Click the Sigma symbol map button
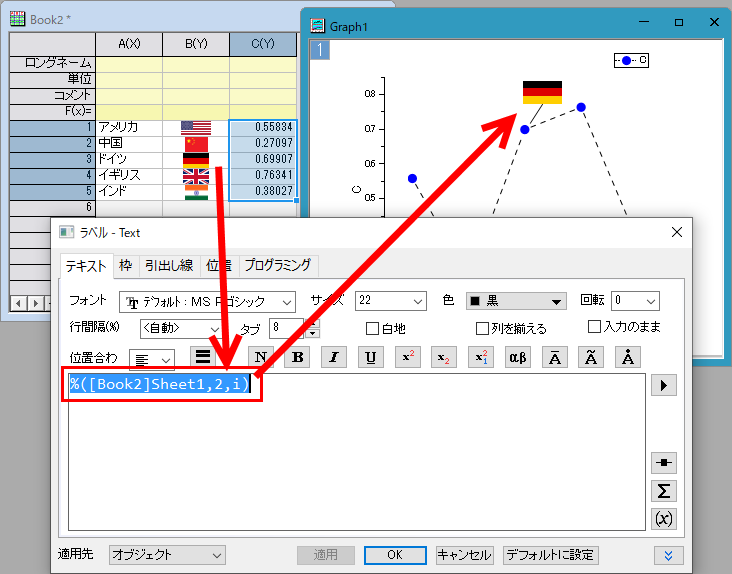 (x=663, y=491)
